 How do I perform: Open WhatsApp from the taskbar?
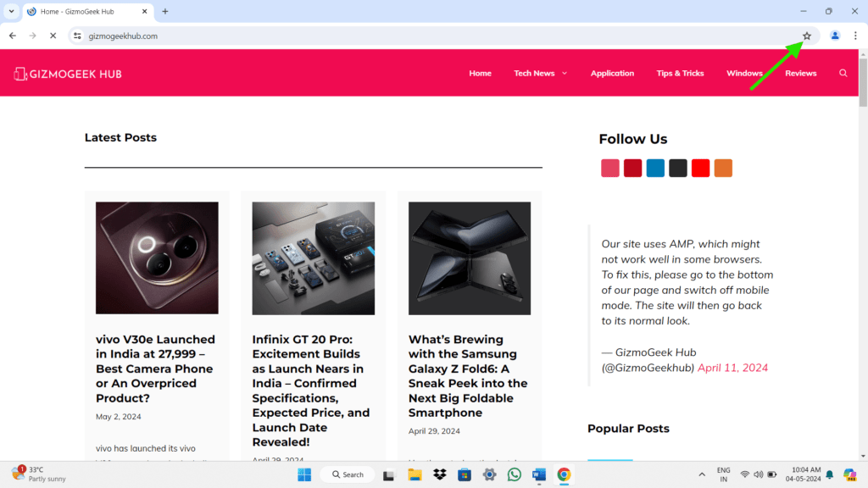pos(515,474)
